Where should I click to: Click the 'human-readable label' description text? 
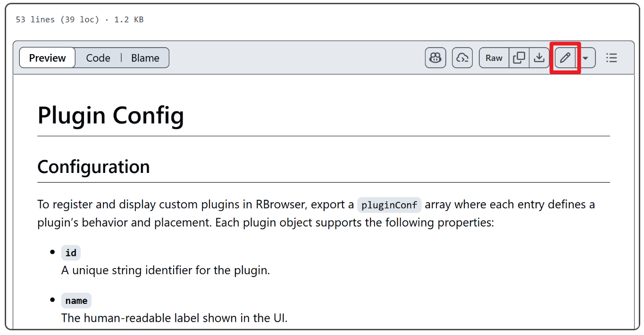point(174,318)
